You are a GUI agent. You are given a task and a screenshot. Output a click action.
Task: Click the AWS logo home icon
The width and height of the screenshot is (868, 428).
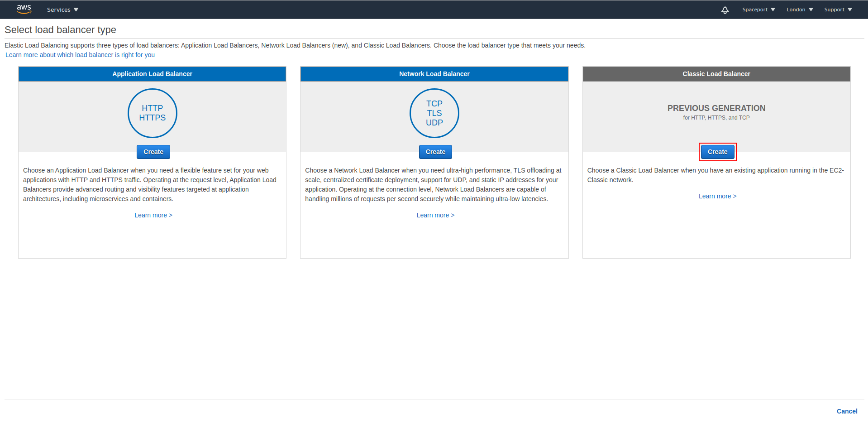click(24, 9)
